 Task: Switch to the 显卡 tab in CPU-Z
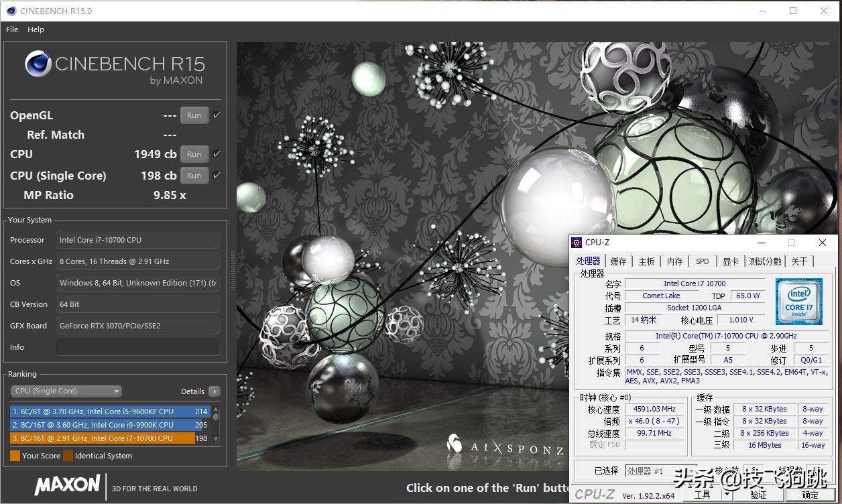(731, 261)
